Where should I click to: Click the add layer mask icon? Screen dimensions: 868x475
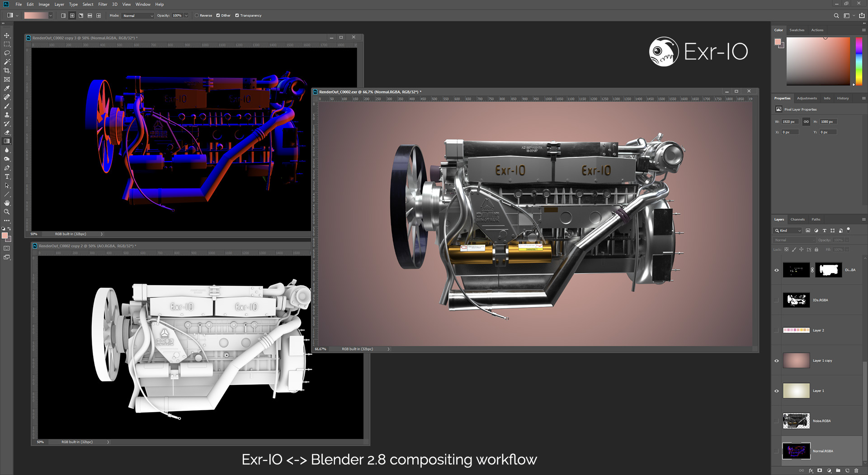(820, 470)
